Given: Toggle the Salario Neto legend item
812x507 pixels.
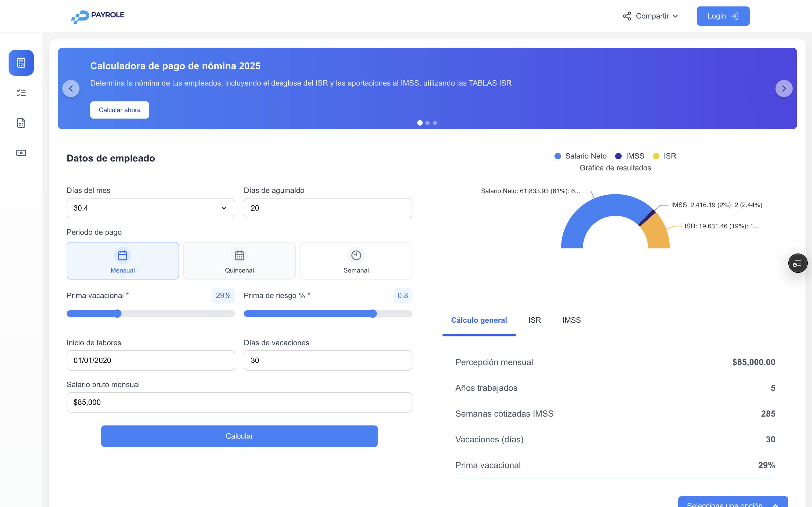Looking at the screenshot, I should click(x=581, y=156).
